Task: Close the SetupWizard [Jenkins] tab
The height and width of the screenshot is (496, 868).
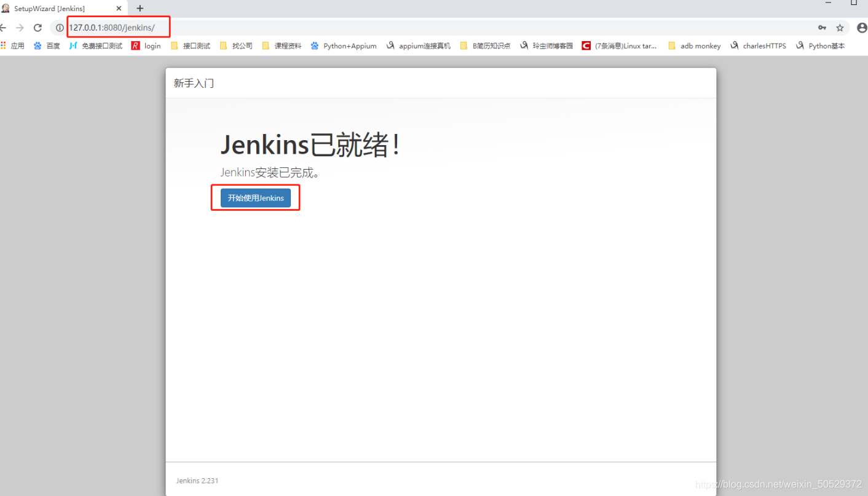Action: [119, 9]
